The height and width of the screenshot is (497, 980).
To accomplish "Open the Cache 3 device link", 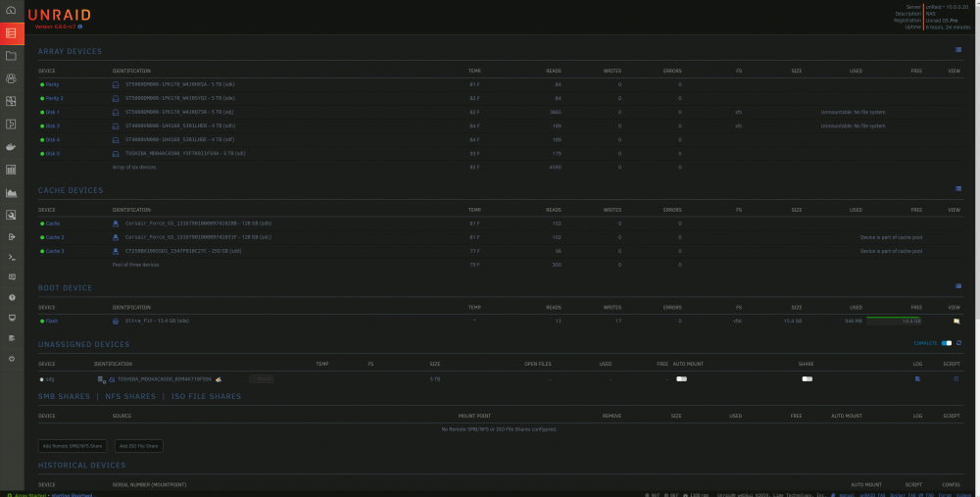I will [55, 251].
